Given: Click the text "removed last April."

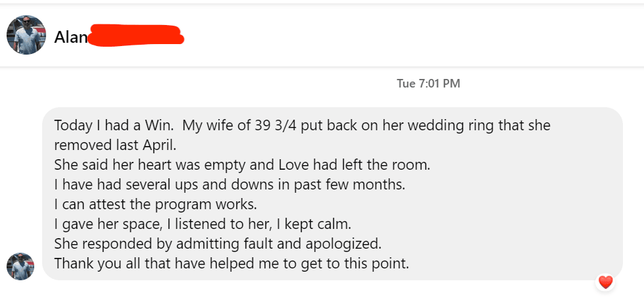Looking at the screenshot, I should 115,145.
